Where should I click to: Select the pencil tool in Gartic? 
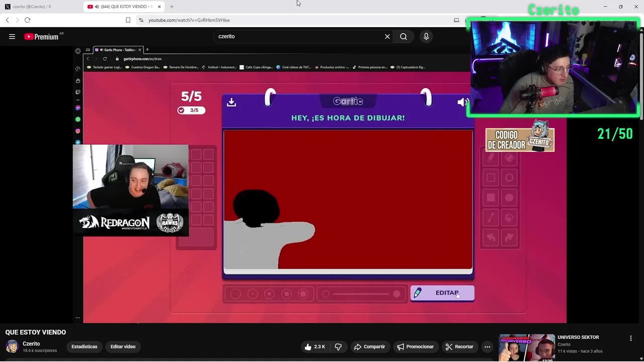point(491,158)
